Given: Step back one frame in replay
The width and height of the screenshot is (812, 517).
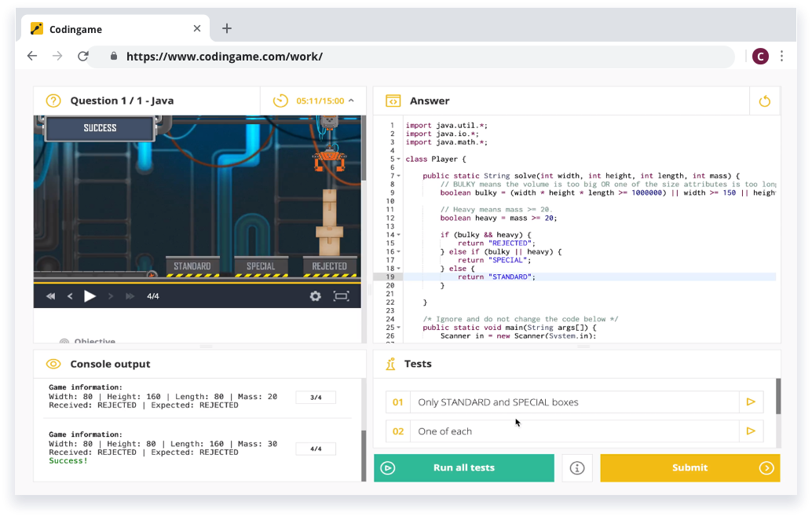Looking at the screenshot, I should [70, 296].
